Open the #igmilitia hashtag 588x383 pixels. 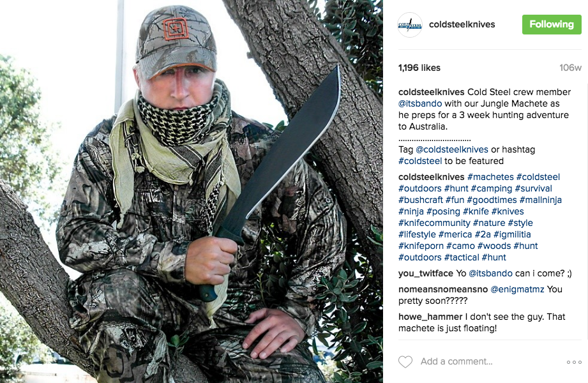point(512,234)
